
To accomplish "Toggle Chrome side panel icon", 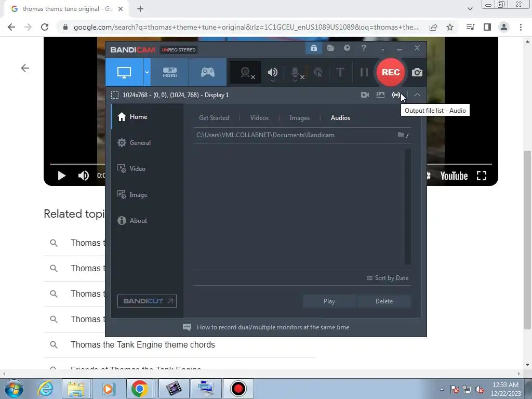I will click(x=487, y=27).
